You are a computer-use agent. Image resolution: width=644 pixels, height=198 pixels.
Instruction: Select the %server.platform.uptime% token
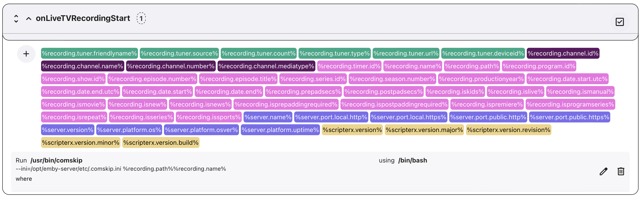(280, 130)
